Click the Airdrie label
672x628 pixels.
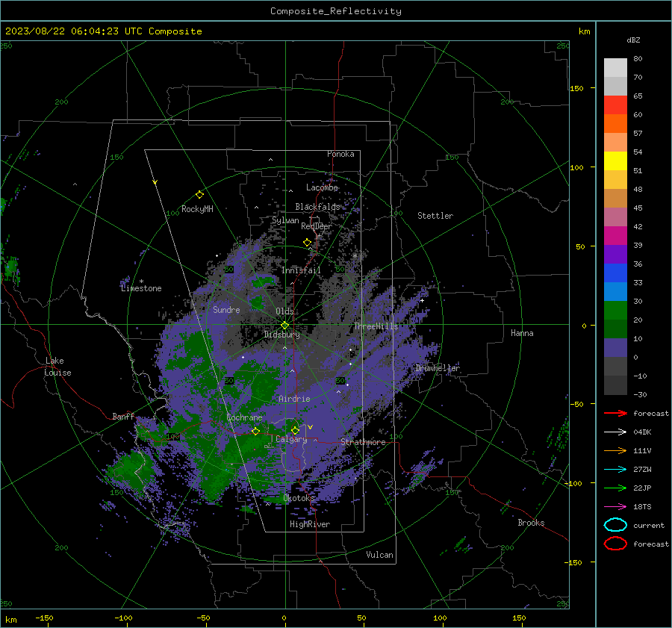click(x=294, y=399)
